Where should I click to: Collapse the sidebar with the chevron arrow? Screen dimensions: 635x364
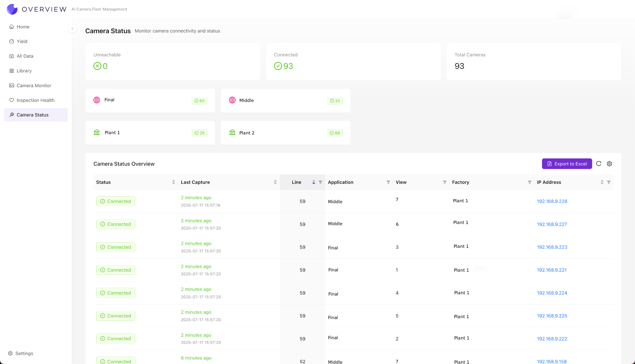tap(72, 29)
